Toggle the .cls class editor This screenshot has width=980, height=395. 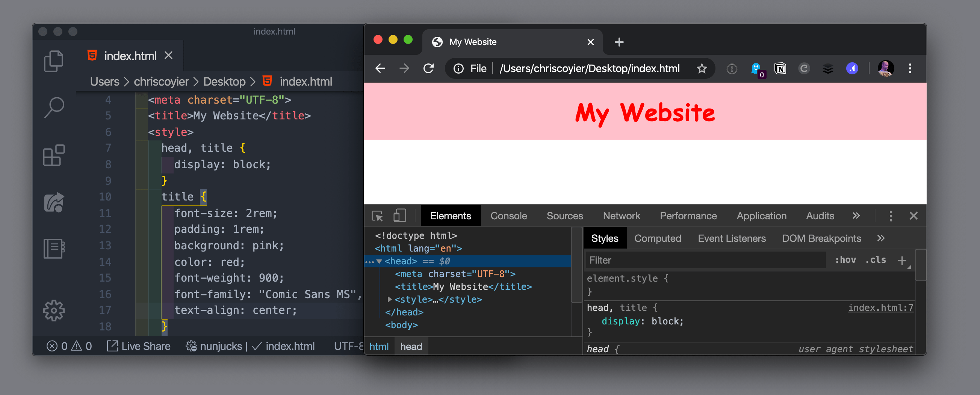click(876, 260)
